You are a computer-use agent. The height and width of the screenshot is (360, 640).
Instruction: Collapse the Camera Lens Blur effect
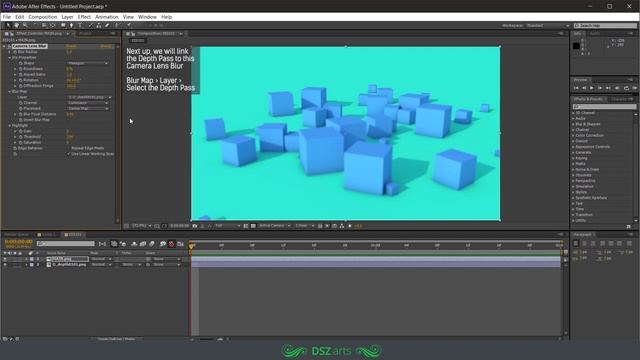click(x=4, y=46)
